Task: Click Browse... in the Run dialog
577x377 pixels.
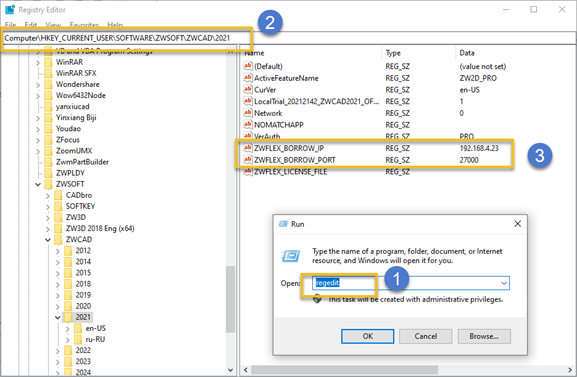Action: [x=484, y=336]
